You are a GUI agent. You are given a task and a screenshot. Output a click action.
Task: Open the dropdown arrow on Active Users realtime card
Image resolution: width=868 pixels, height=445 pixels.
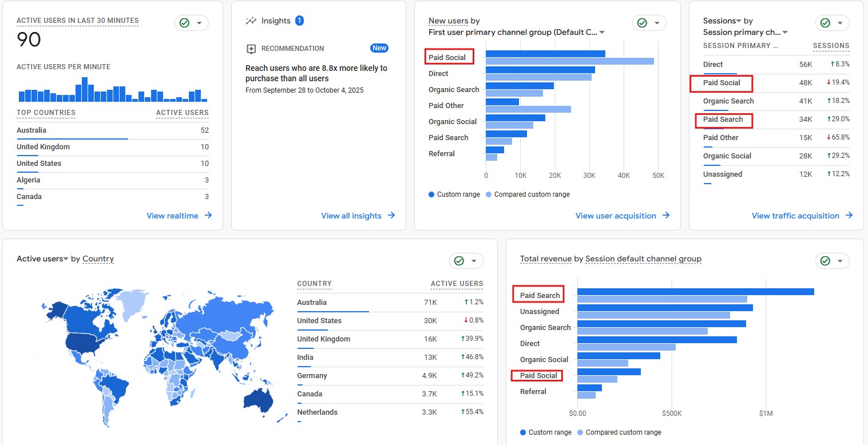click(199, 23)
